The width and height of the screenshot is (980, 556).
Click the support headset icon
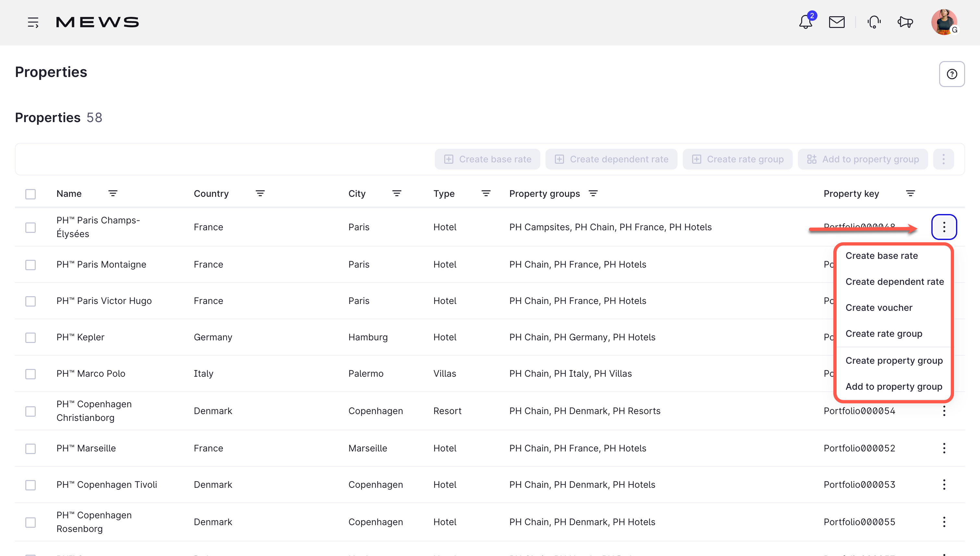(x=874, y=22)
